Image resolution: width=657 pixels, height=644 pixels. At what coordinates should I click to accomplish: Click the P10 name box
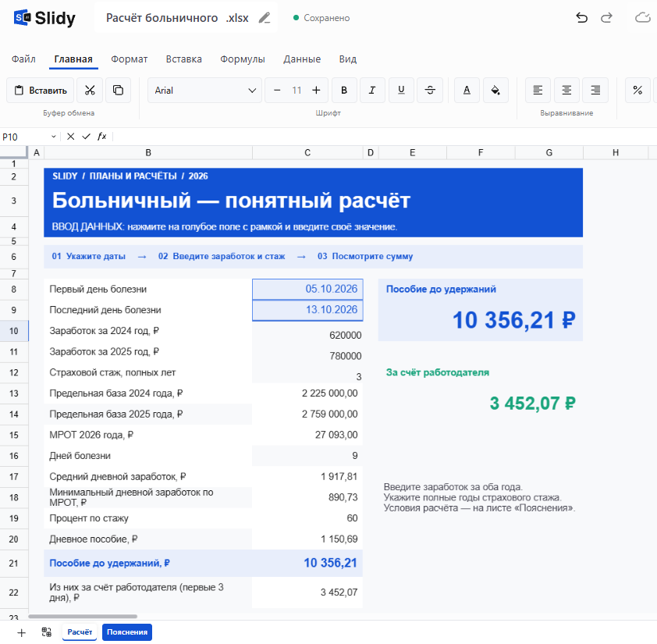point(25,137)
